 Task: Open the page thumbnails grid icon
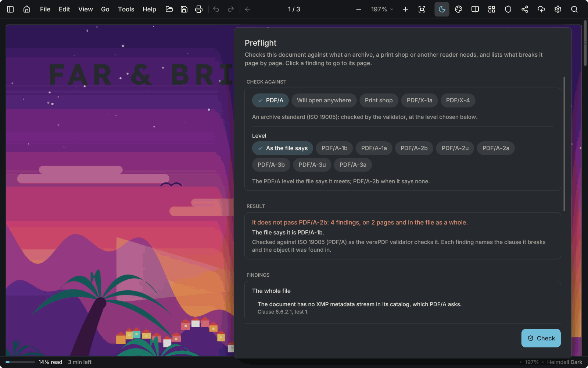coord(492,9)
